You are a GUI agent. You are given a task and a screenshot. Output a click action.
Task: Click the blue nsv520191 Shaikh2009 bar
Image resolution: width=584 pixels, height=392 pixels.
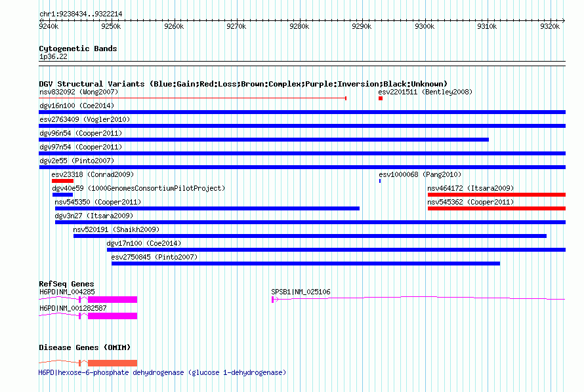point(310,236)
